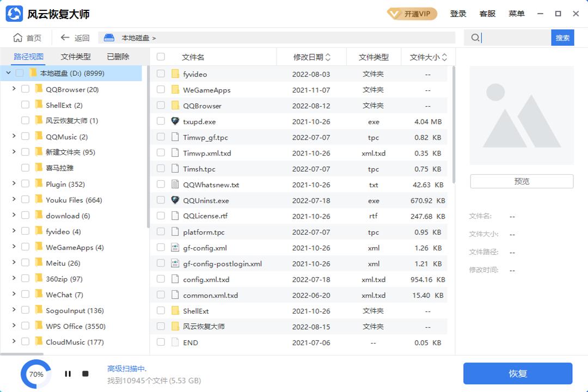Open the 菜单 menu

tap(516, 14)
